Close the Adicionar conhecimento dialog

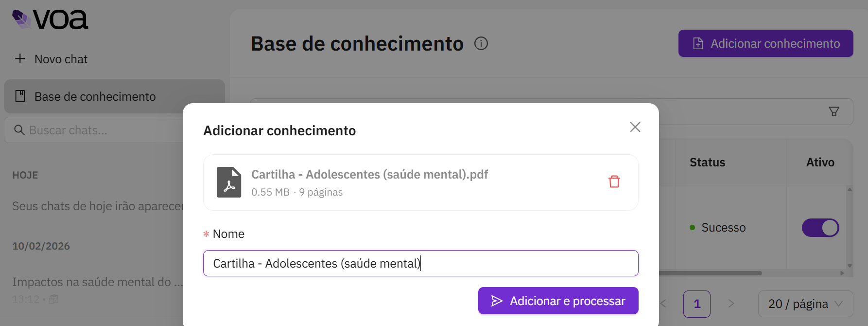(x=635, y=127)
